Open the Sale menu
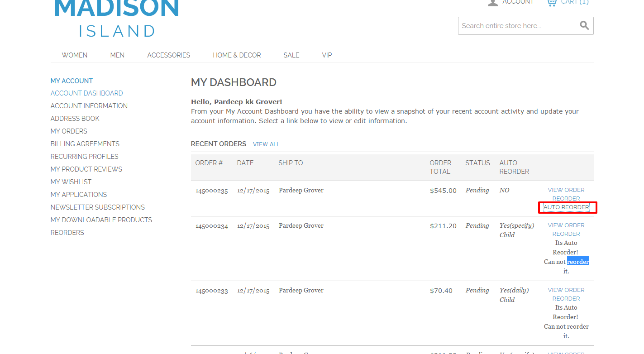644x354 pixels. (x=291, y=55)
